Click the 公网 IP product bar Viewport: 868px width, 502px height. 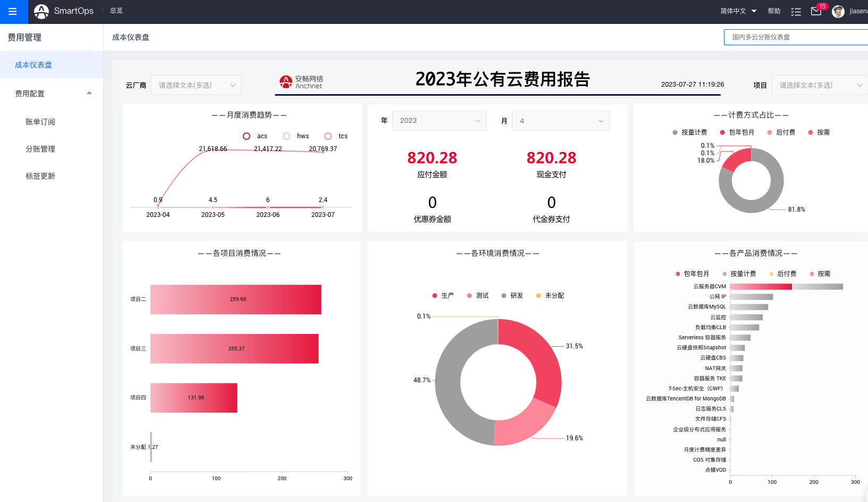tap(752, 297)
